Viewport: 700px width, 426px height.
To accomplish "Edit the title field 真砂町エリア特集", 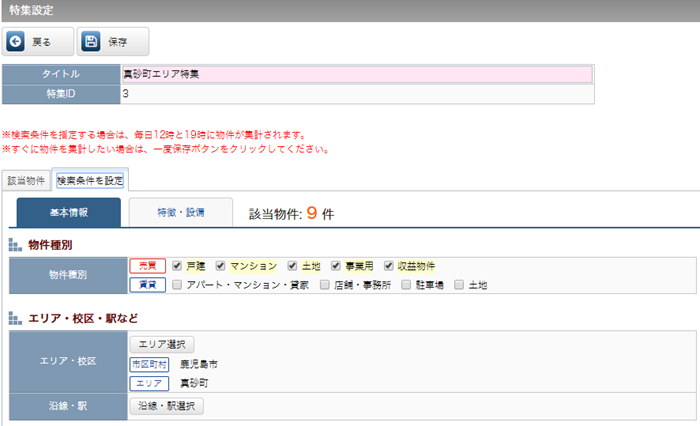I will 357,74.
